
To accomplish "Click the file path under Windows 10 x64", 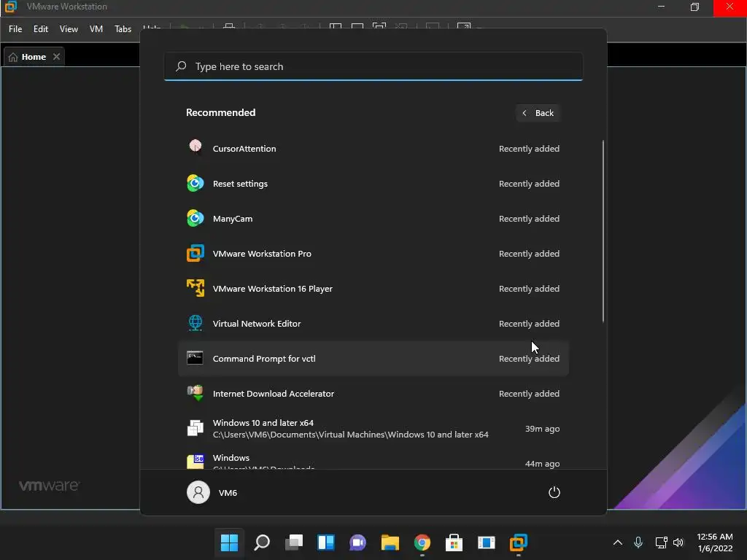I will tap(350, 435).
